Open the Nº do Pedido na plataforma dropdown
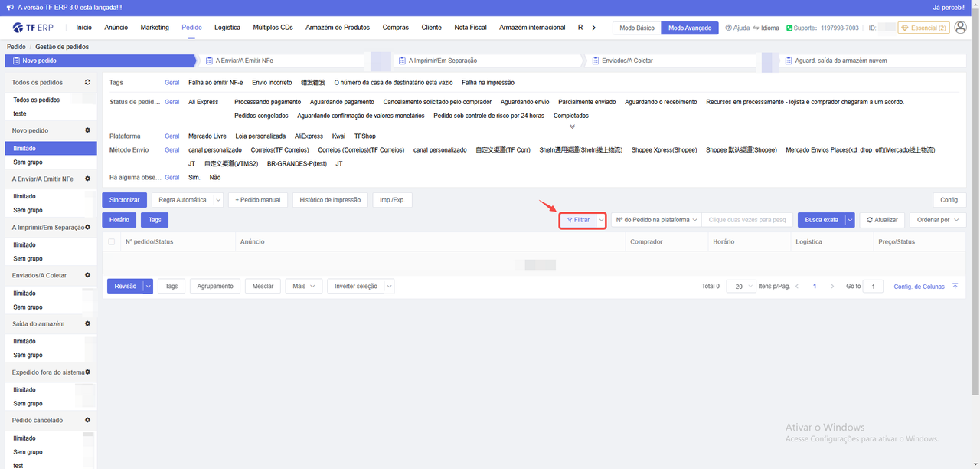Image resolution: width=980 pixels, height=469 pixels. click(656, 220)
